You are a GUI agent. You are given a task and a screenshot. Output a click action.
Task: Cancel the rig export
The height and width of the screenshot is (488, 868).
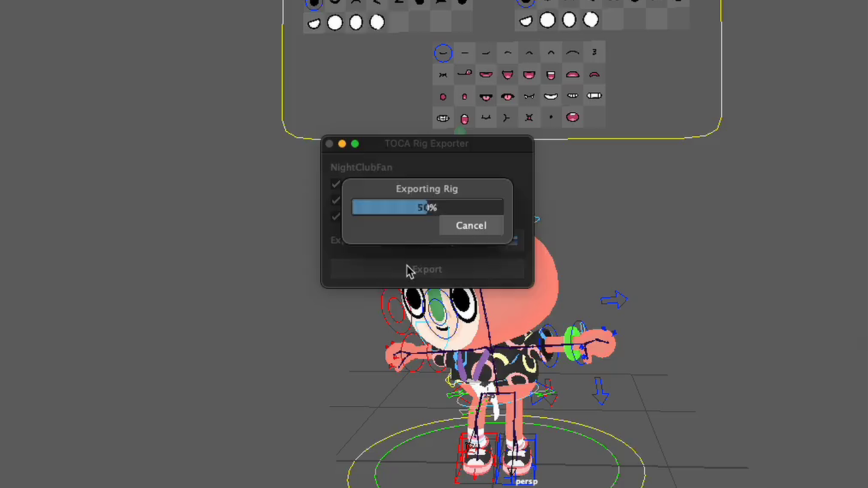pos(471,226)
